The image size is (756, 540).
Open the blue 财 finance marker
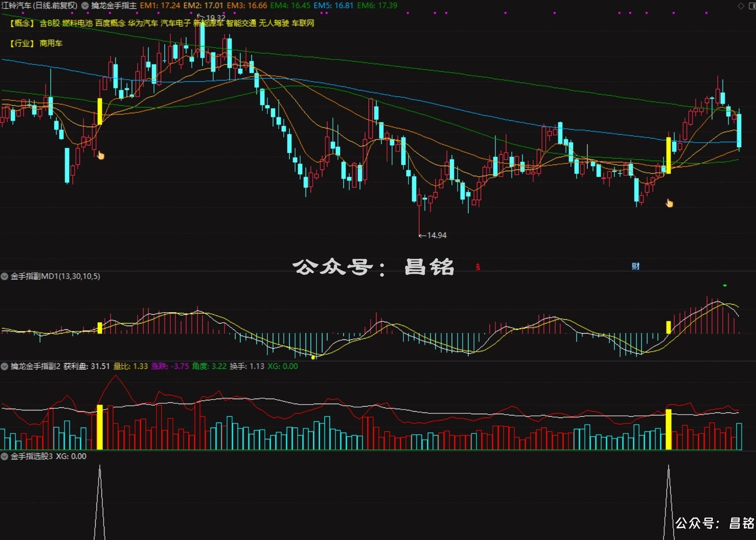pyautogui.click(x=636, y=266)
